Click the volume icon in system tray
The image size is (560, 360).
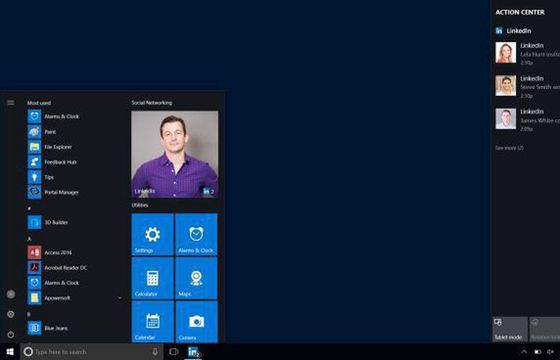[x=550, y=352]
